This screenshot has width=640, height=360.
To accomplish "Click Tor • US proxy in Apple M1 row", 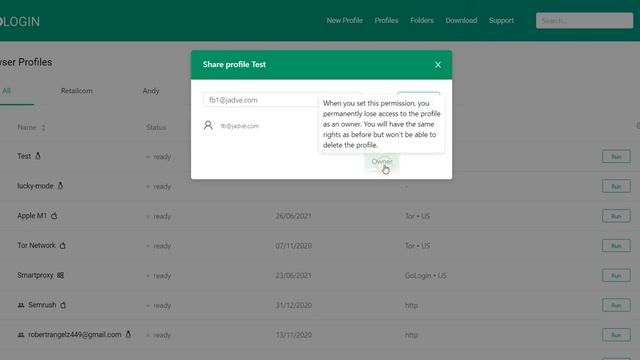I will [417, 216].
